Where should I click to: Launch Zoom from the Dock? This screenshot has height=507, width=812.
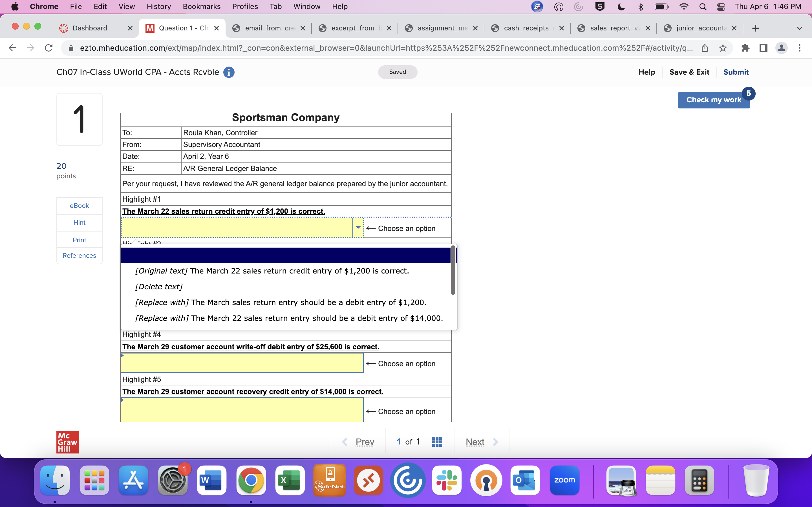[564, 480]
